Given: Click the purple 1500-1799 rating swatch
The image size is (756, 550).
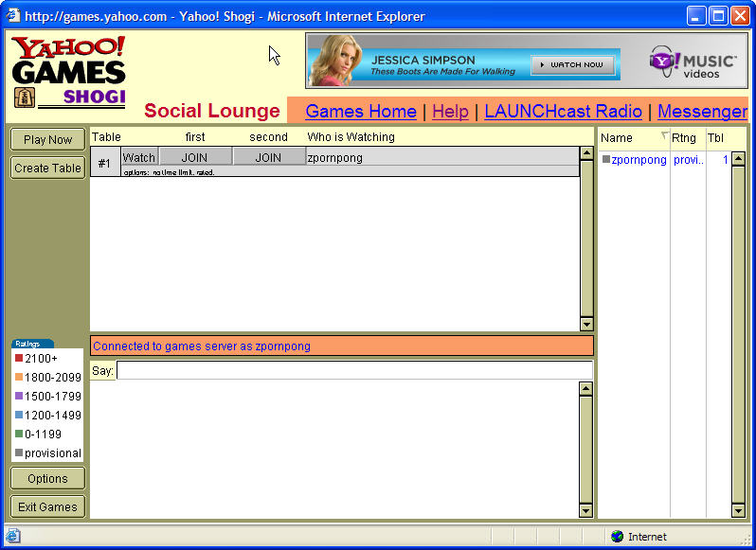Looking at the screenshot, I should [19, 396].
